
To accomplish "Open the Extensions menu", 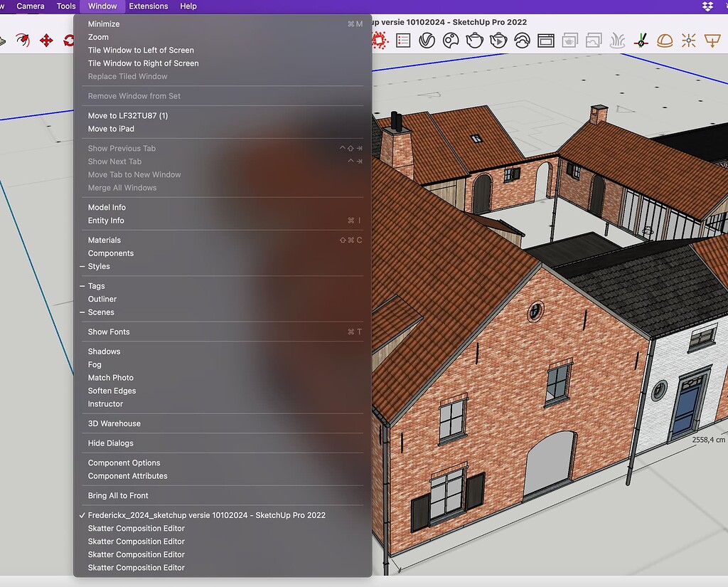I will pos(149,6).
